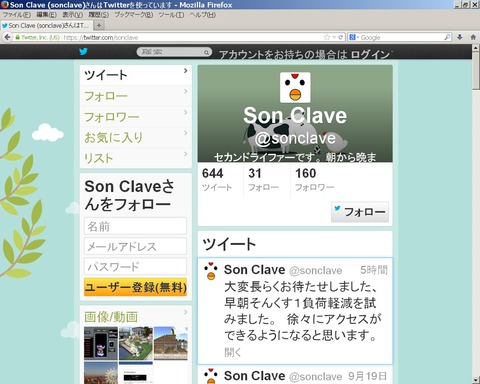Viewport: 480px width, 384px height.
Task: Open ツイート section in sidebar
Action: click(x=136, y=75)
